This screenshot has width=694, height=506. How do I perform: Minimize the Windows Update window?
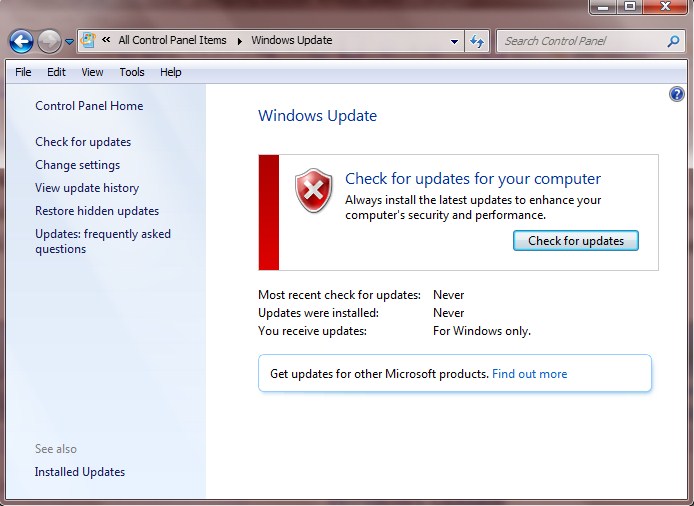[603, 7]
